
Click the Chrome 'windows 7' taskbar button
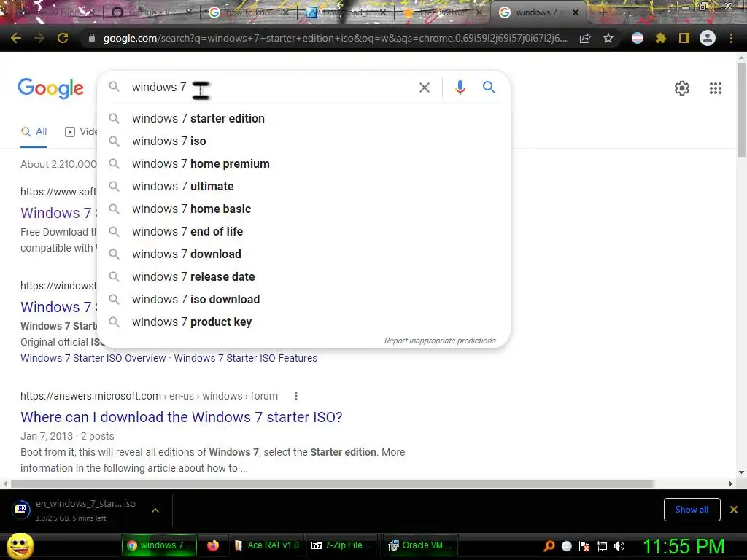coord(160,545)
